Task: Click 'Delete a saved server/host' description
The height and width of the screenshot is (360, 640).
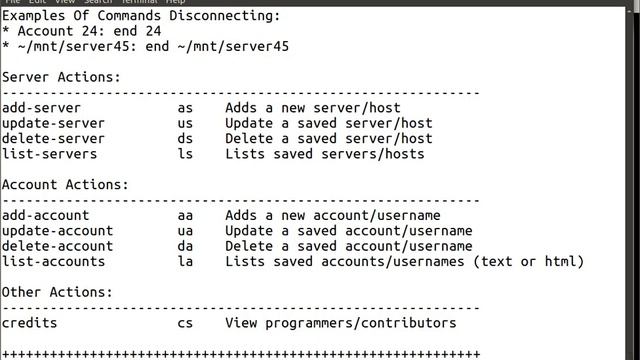Action: 329,139
